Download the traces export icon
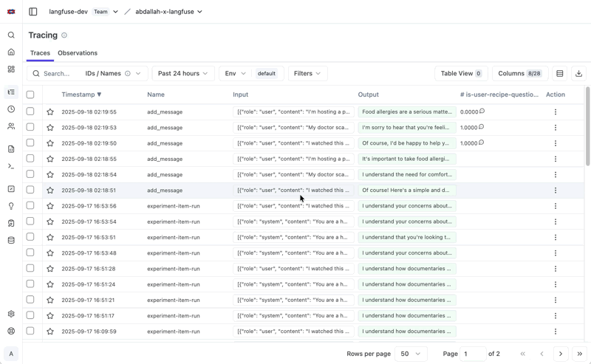The width and height of the screenshot is (591, 364). pos(579,74)
